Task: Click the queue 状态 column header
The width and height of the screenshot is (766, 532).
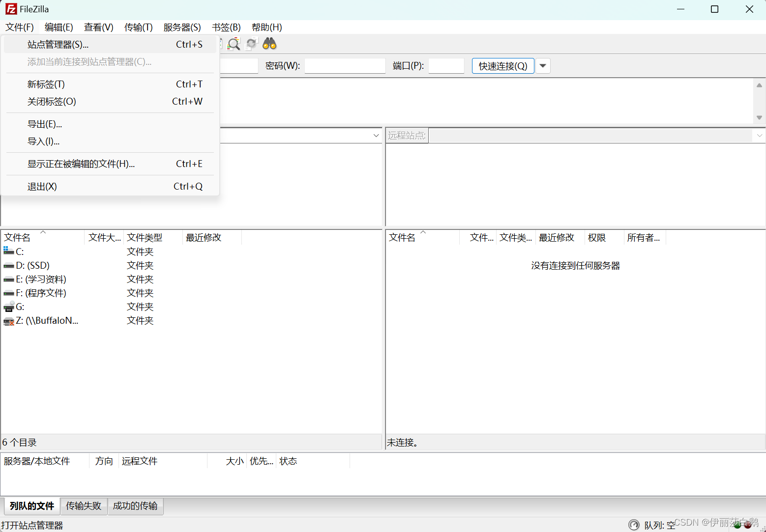Action: 313,461
